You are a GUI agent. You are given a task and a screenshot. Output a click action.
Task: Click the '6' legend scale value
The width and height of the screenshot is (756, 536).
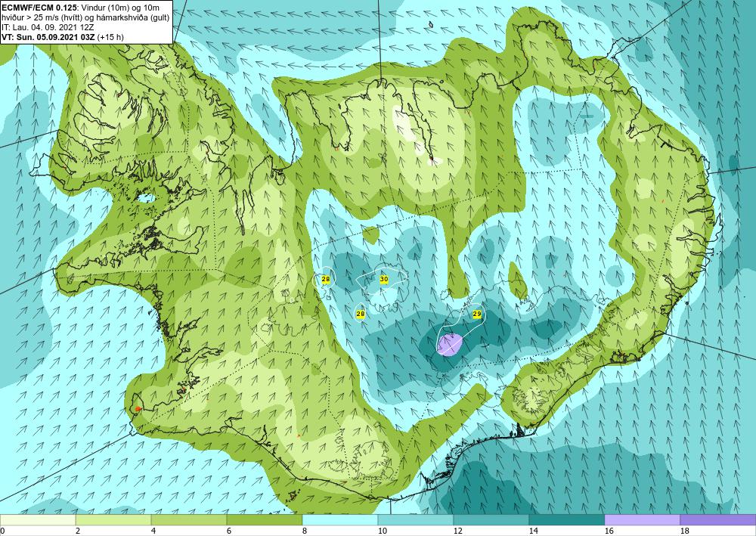[x=229, y=531]
